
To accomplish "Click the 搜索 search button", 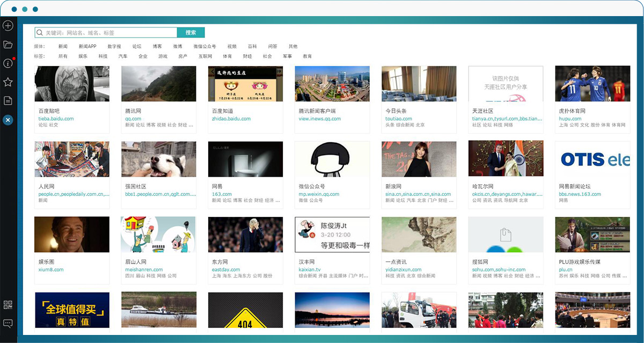I will pyautogui.click(x=191, y=33).
